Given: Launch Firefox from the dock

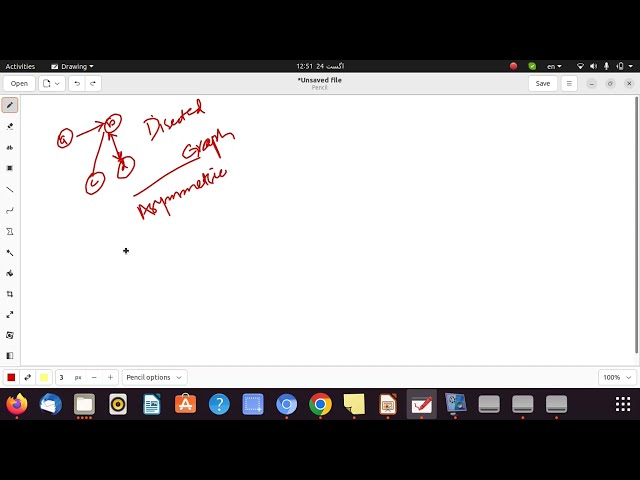Looking at the screenshot, I should pyautogui.click(x=17, y=404).
